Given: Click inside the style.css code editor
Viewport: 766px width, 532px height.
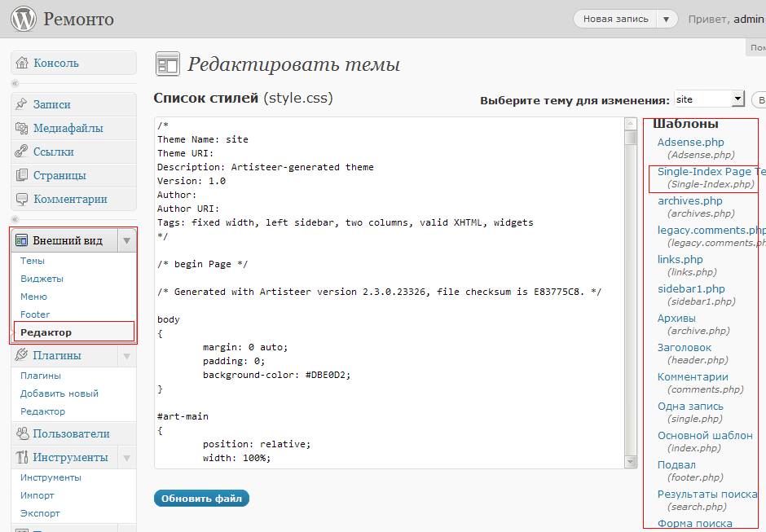Looking at the screenshot, I should [390, 292].
